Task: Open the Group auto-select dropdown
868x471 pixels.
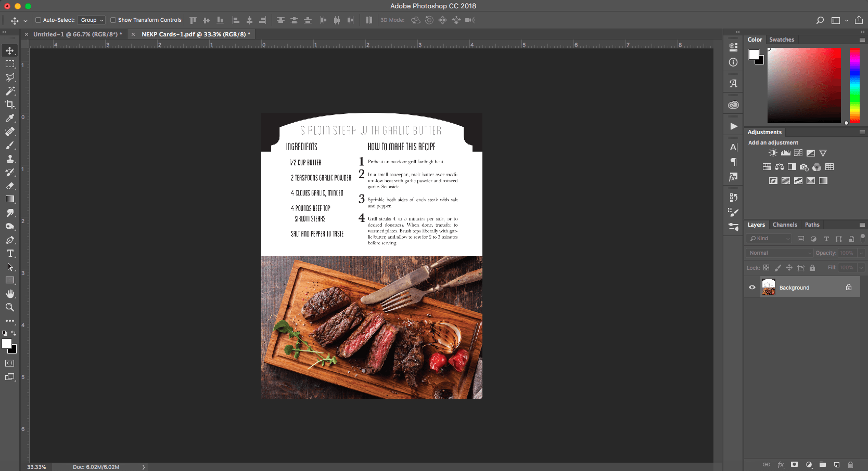Action: 92,20
